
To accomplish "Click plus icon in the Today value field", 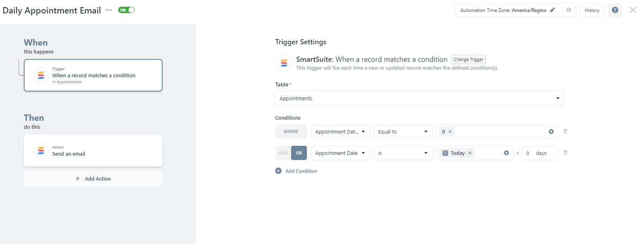I will [506, 153].
